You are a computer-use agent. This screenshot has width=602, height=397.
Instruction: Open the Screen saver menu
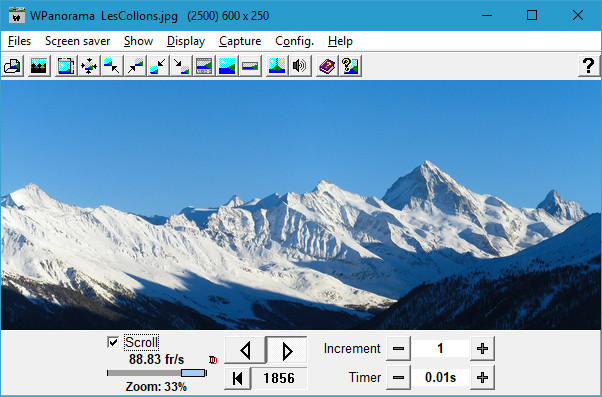pos(78,41)
